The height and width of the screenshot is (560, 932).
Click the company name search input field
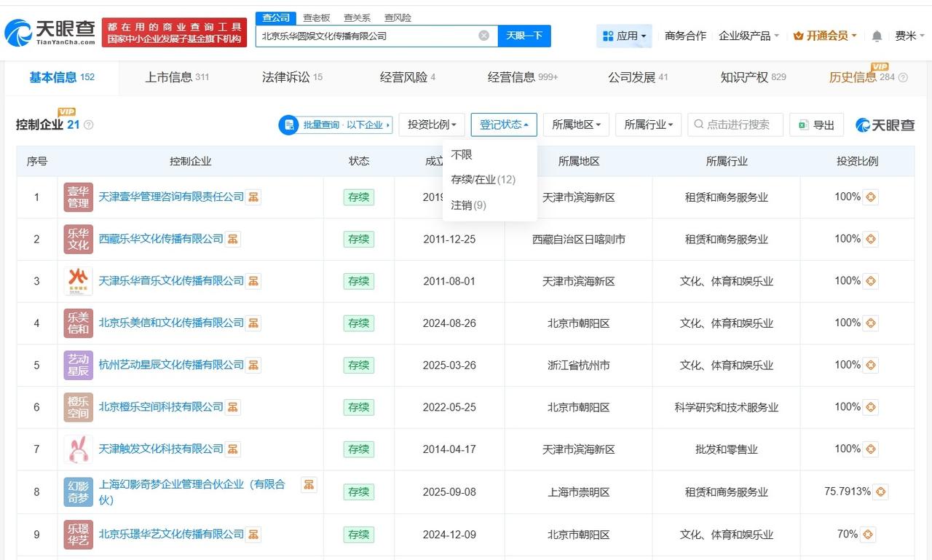pos(364,36)
